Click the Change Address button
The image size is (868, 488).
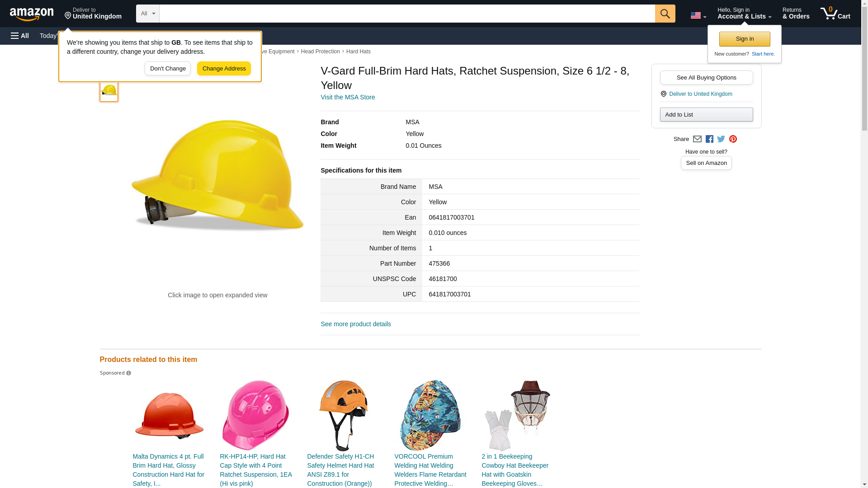coord(224,69)
